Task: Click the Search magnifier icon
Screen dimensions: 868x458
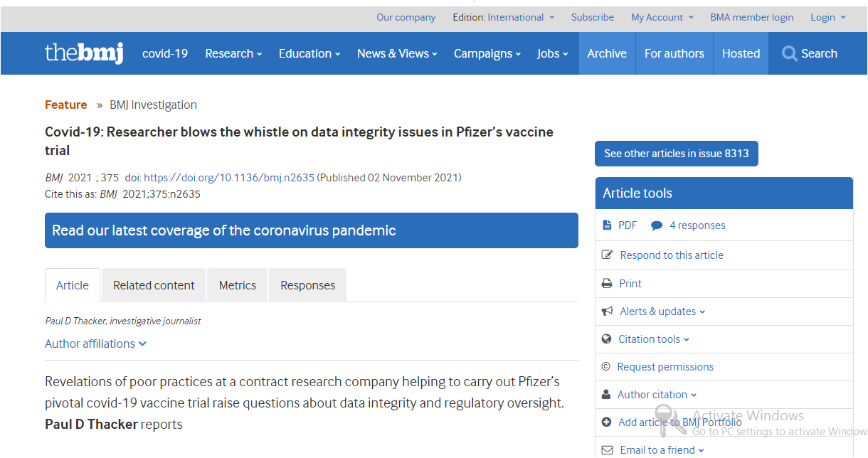Action: [x=789, y=53]
